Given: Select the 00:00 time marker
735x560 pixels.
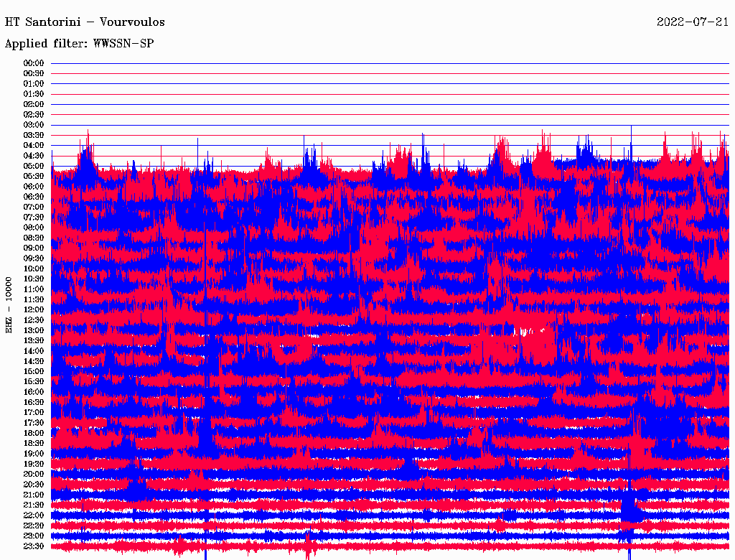Looking at the screenshot, I should [34, 63].
